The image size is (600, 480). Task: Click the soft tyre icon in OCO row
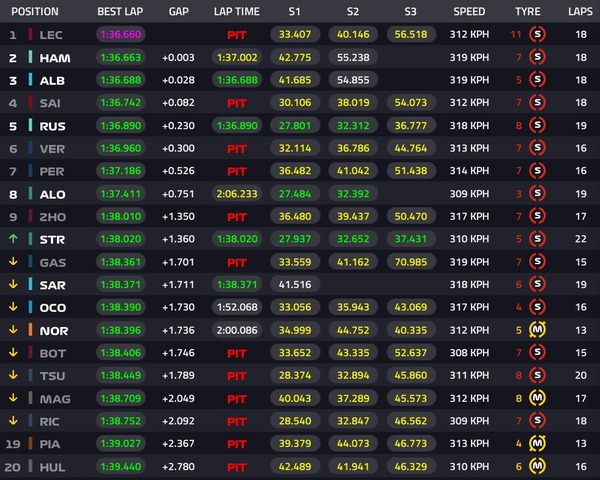pyautogui.click(x=537, y=307)
